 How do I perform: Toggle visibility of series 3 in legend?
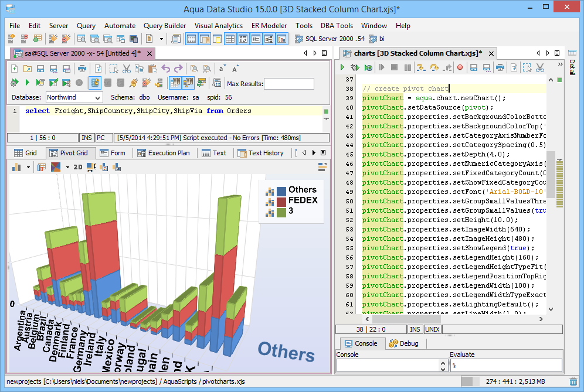tap(281, 213)
